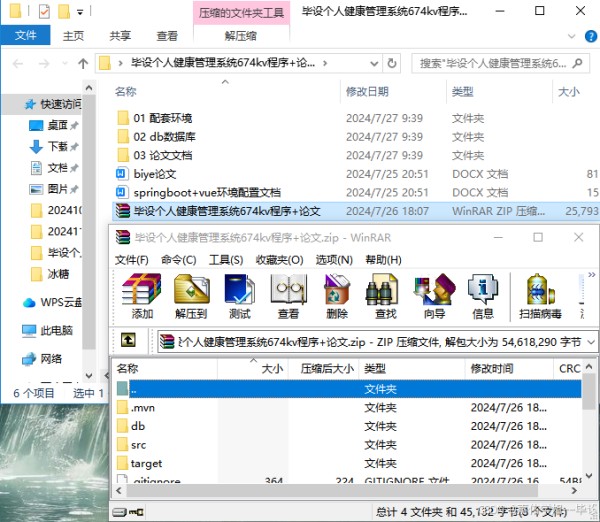Switch to the Explorer 共享 tab

click(120, 36)
